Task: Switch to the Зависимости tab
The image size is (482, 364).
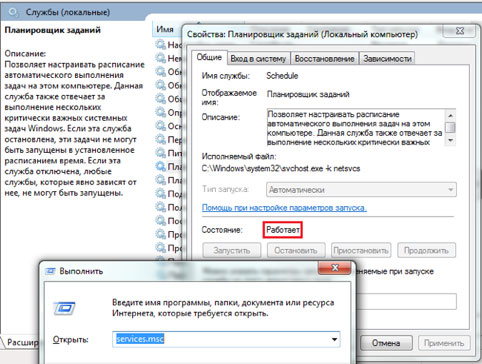Action: tap(387, 59)
